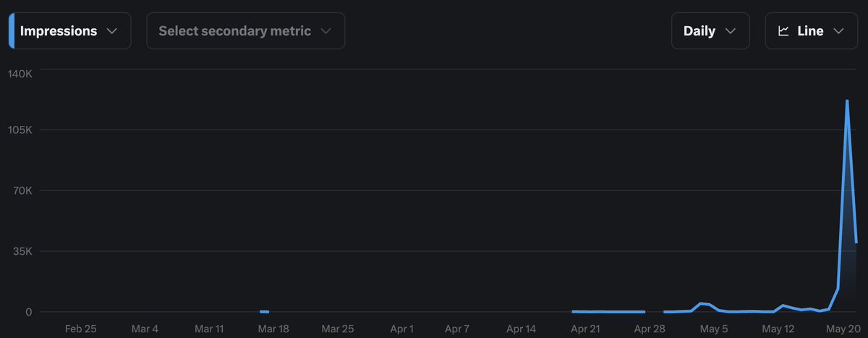Viewport: 868px width, 338px height.
Task: Click the Feb 25 date label
Action: 80,329
